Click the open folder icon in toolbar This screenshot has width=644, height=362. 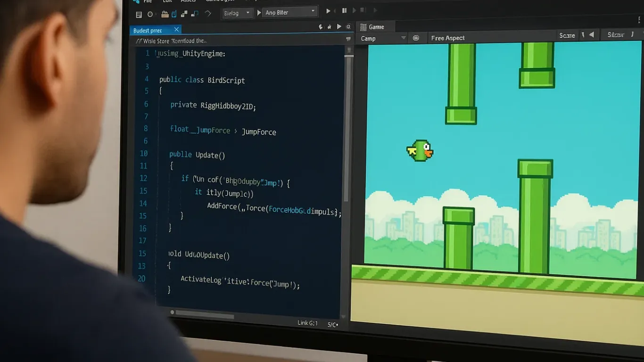point(165,14)
